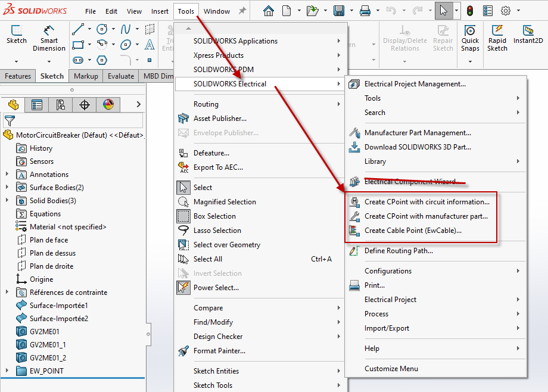Expand the EW_POINT folder

(x=7, y=371)
